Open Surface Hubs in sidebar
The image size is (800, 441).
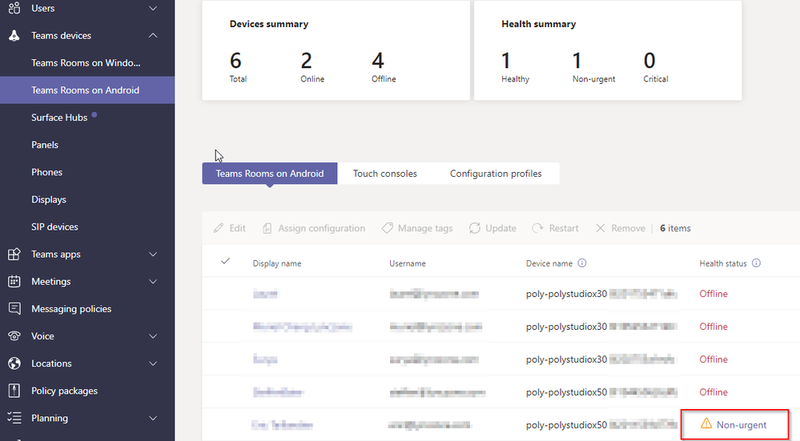pos(59,117)
